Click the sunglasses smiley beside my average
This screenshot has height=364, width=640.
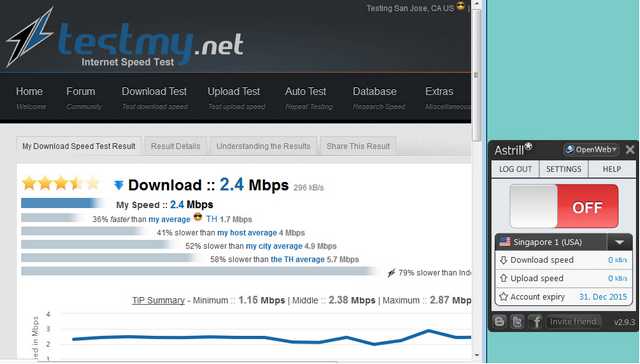pos(198,217)
